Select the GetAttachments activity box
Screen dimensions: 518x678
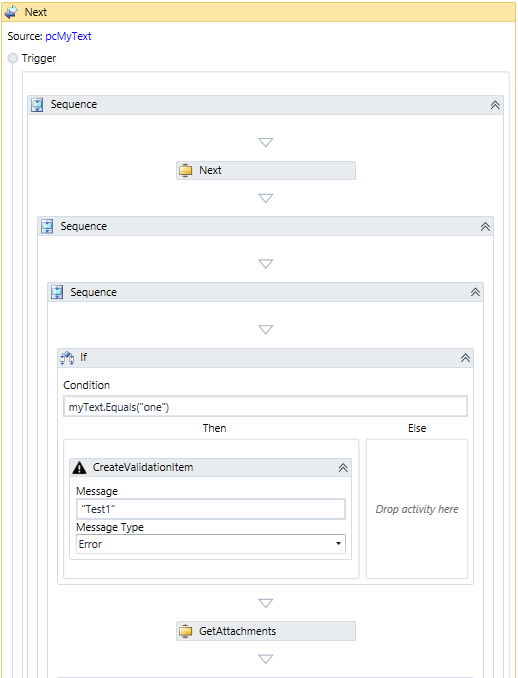click(266, 631)
